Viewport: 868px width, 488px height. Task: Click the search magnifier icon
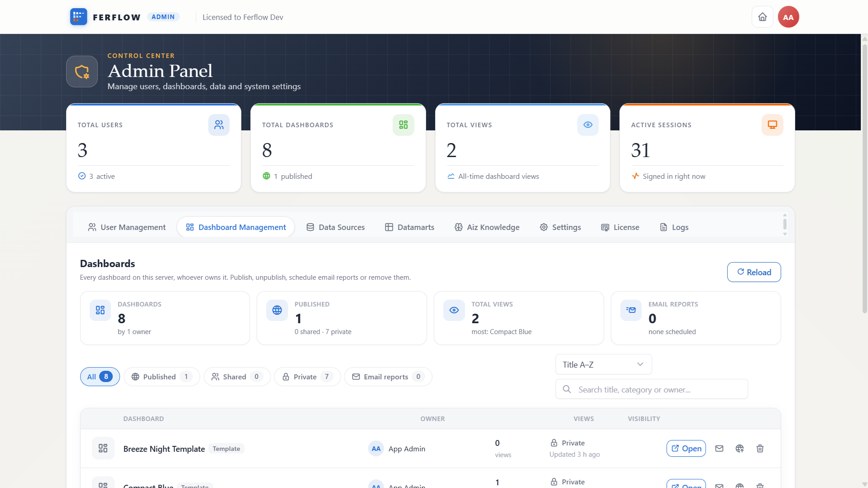(x=566, y=389)
